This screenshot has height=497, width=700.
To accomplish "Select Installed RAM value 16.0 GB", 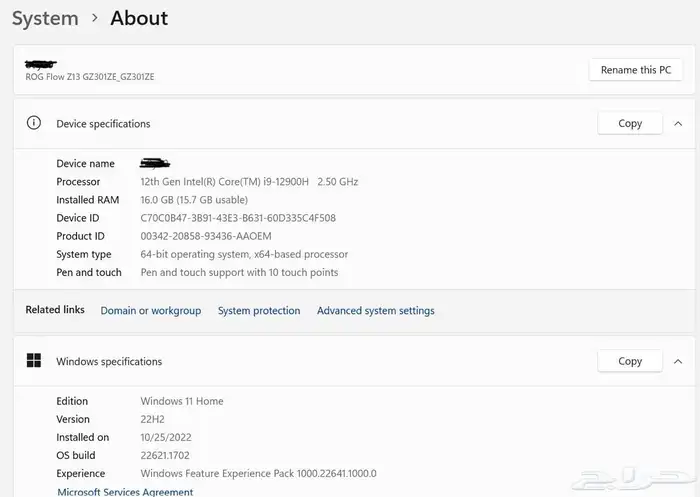I will click(194, 200).
